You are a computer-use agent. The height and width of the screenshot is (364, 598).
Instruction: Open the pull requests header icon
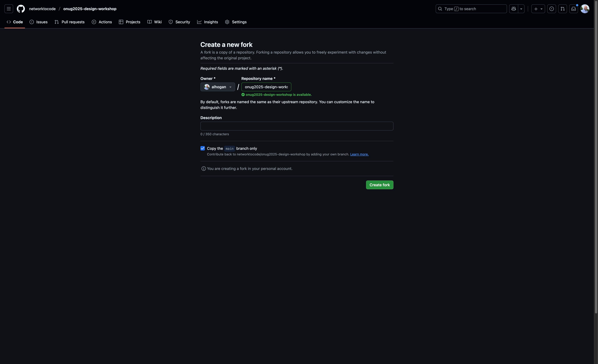pos(563,9)
